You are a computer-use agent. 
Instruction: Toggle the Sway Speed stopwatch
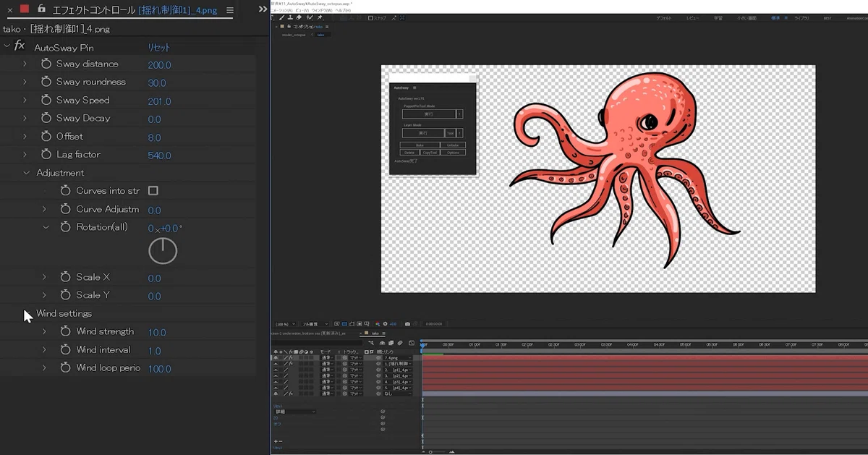pyautogui.click(x=46, y=101)
